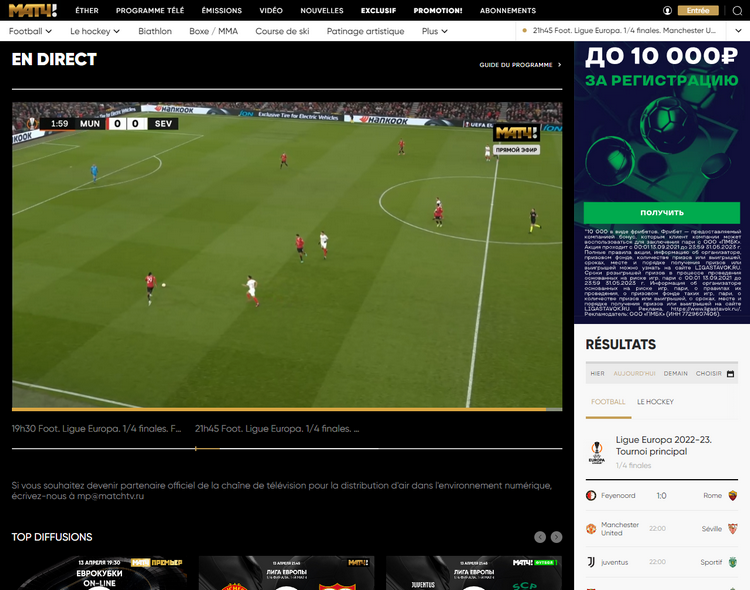The height and width of the screenshot is (590, 750).
Task: Click Choisir to pick a date
Action: coord(708,374)
